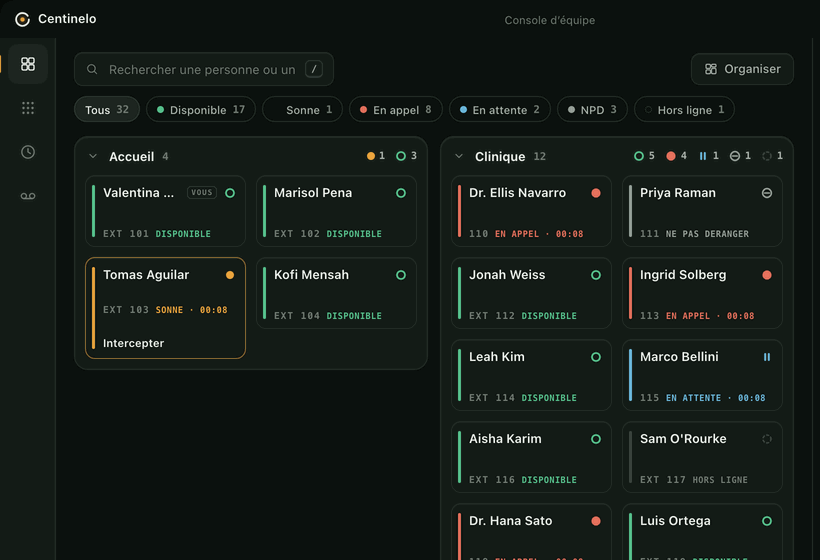Click '111 NE PAS DERANGER' status text
The image size is (820, 560).
(x=694, y=234)
